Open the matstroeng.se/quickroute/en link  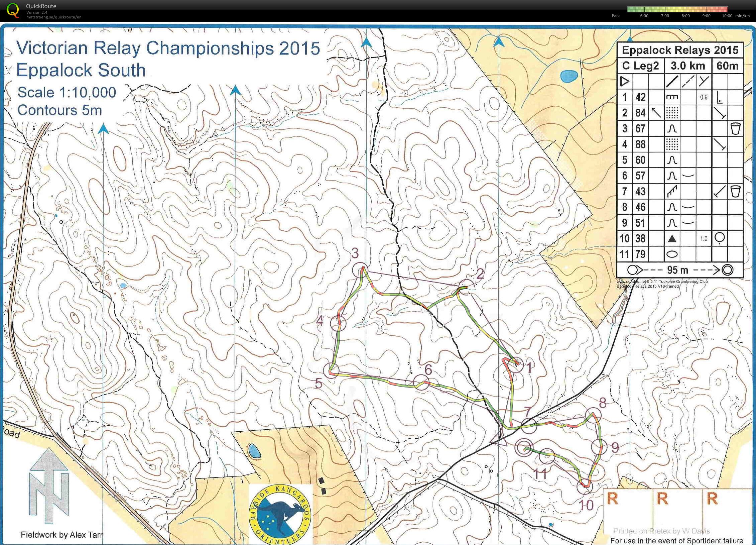point(54,17)
